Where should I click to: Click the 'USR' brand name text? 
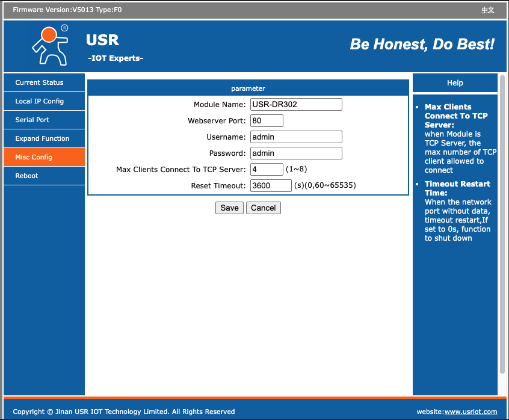tap(102, 40)
